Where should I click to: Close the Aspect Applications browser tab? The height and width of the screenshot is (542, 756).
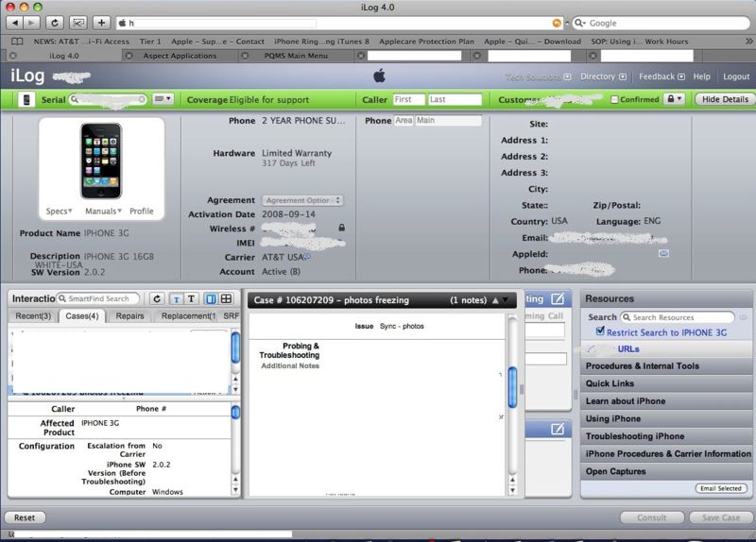pos(129,56)
